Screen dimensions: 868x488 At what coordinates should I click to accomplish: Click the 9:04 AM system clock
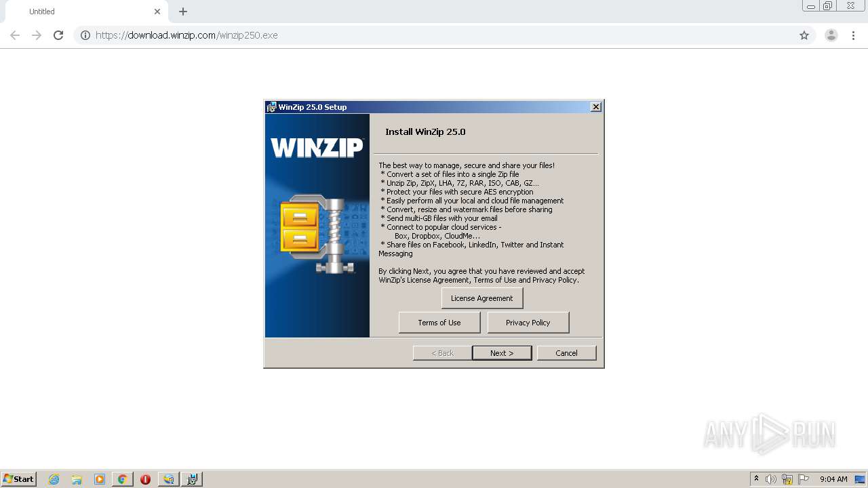[833, 479]
